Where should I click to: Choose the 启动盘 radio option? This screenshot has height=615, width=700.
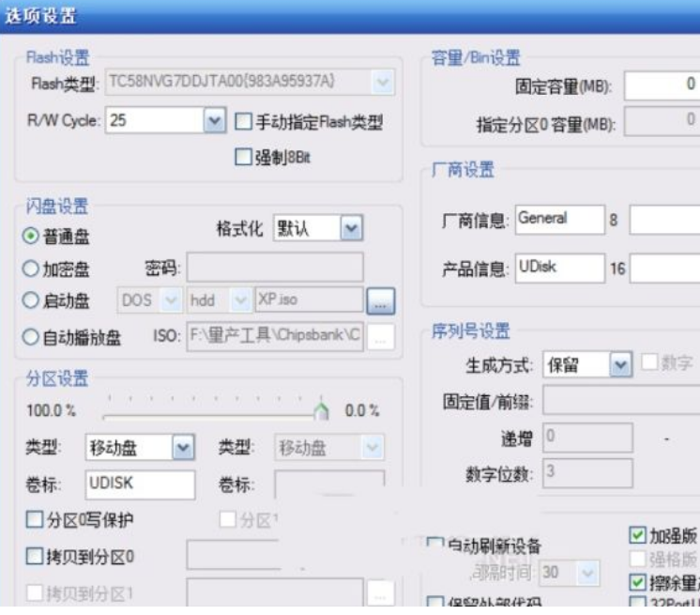click(31, 301)
